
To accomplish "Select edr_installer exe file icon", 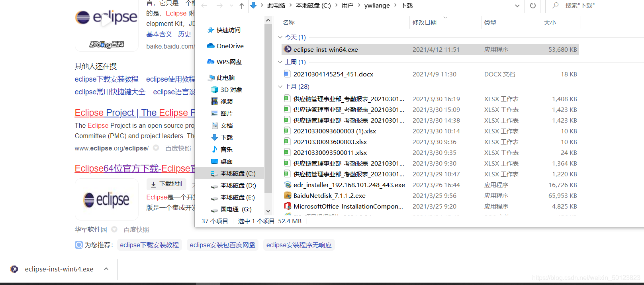I will point(288,185).
